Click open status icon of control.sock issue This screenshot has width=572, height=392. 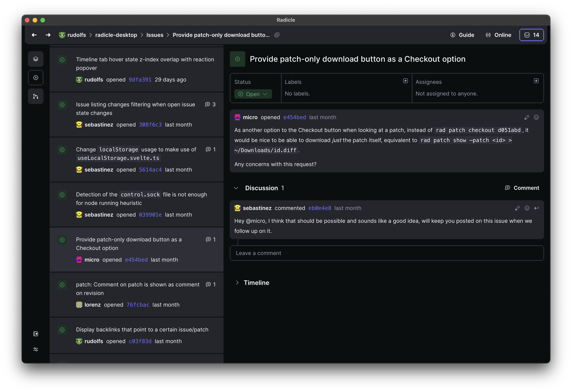coord(62,195)
